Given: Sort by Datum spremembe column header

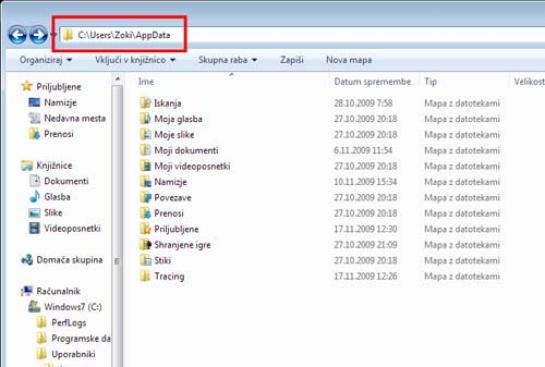Looking at the screenshot, I should pyautogui.click(x=372, y=82).
